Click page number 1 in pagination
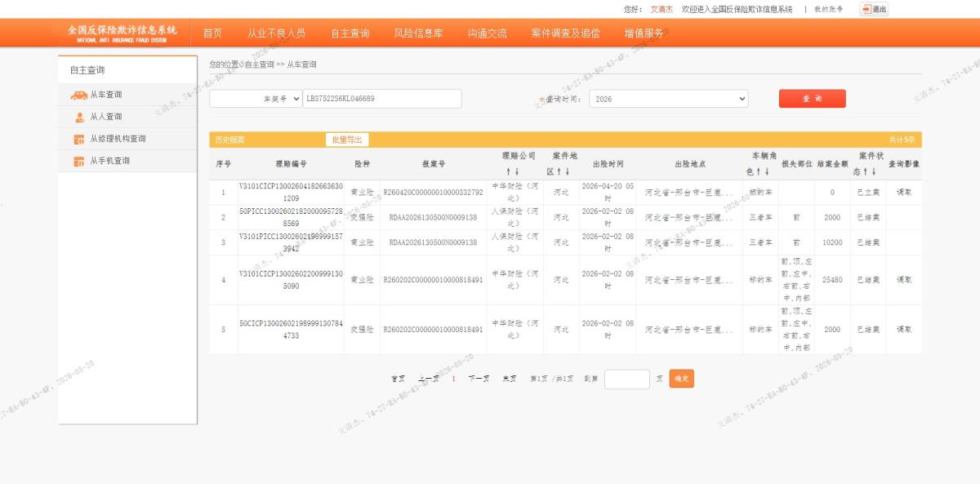The width and height of the screenshot is (980, 484). point(453,379)
